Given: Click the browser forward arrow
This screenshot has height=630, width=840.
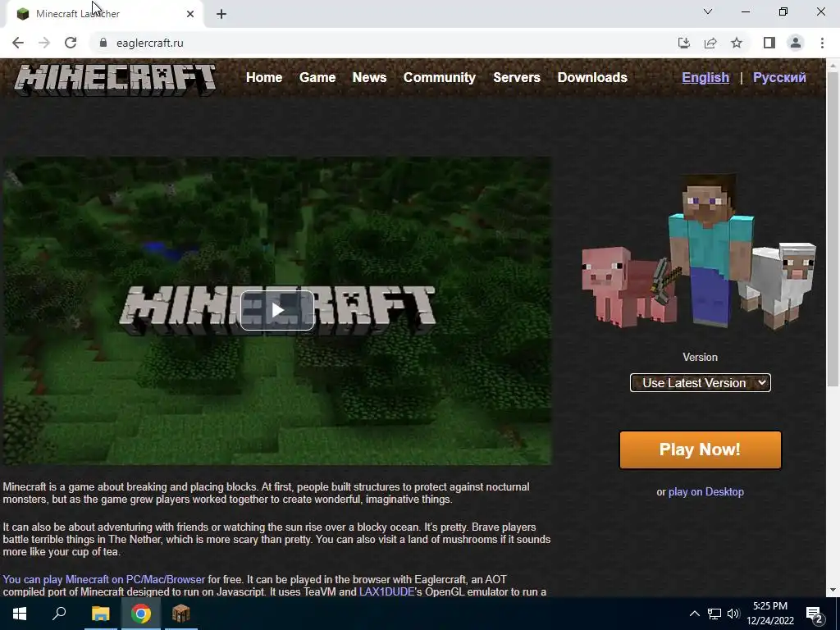Looking at the screenshot, I should click(x=44, y=43).
